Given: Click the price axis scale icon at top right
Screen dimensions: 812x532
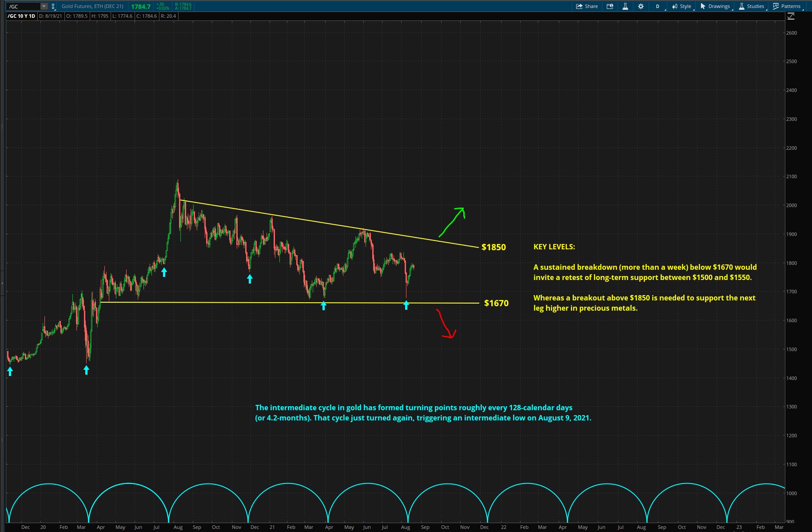Looking at the screenshot, I should (x=791, y=16).
